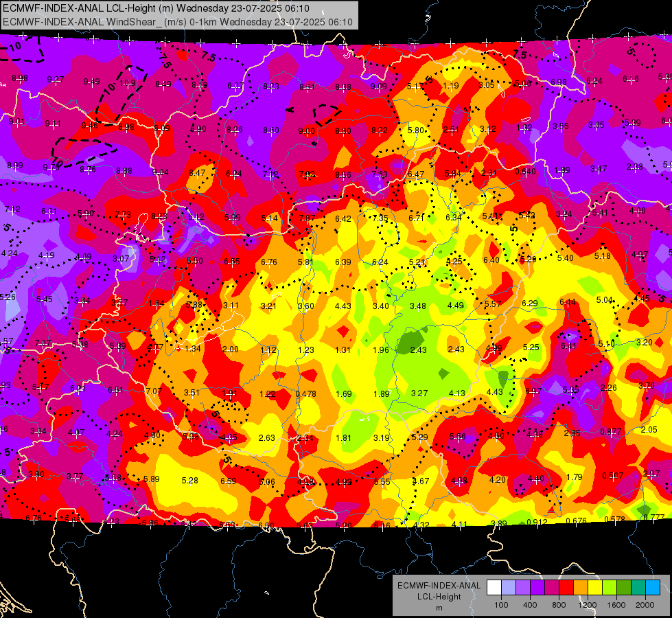Click the grid value '6.59'
Screen dimensions: 672x618
point(229,481)
